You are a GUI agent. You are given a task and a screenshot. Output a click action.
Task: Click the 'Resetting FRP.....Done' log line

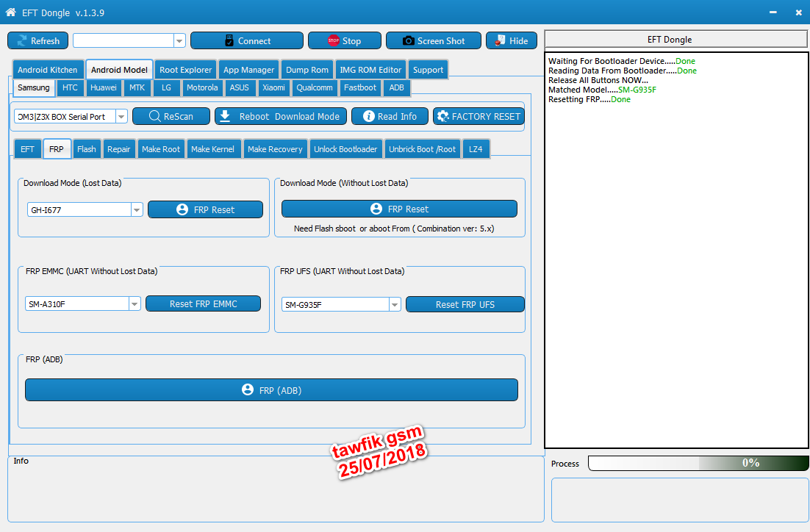[x=589, y=99]
